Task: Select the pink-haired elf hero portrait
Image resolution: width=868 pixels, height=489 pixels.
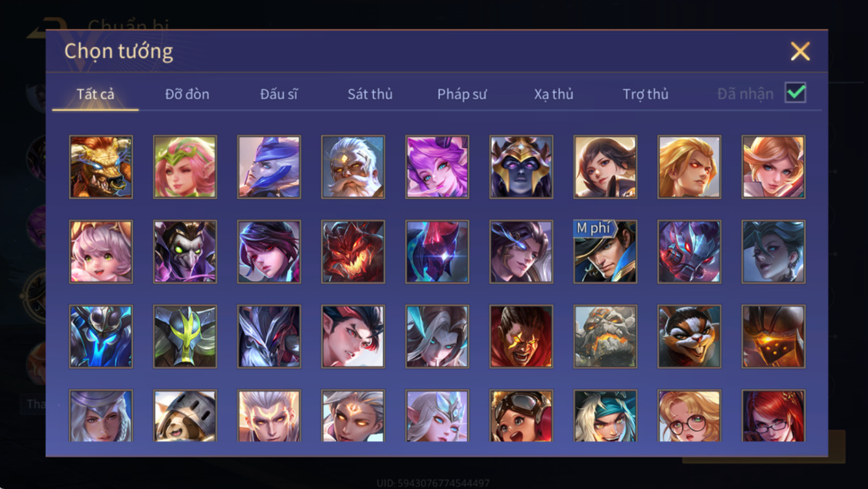Action: (185, 166)
